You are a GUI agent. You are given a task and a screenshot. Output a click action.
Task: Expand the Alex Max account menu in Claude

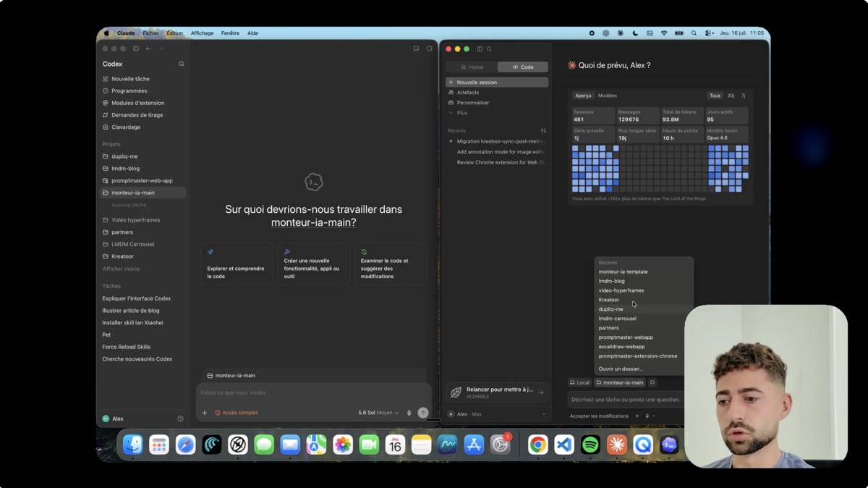497,414
